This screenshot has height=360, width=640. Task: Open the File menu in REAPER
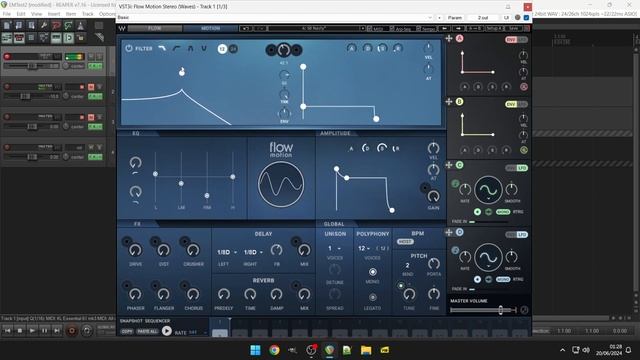click(x=7, y=14)
